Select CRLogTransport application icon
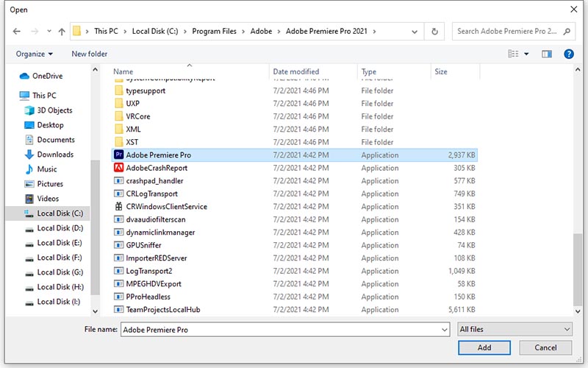 (x=119, y=194)
